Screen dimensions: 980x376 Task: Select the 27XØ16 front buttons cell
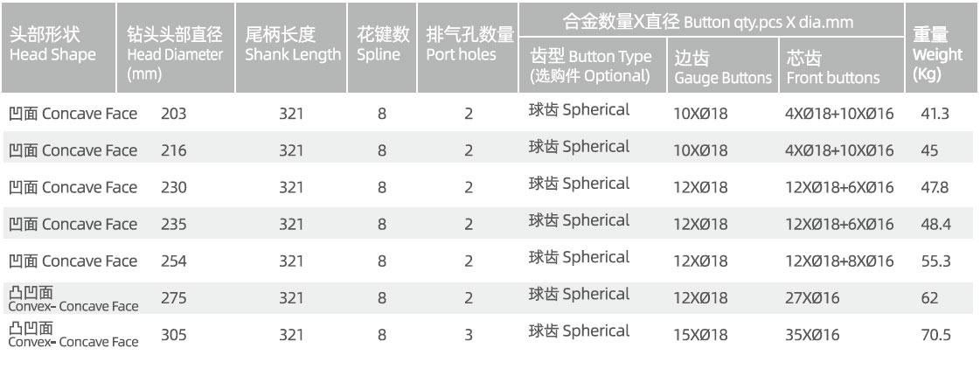point(812,298)
